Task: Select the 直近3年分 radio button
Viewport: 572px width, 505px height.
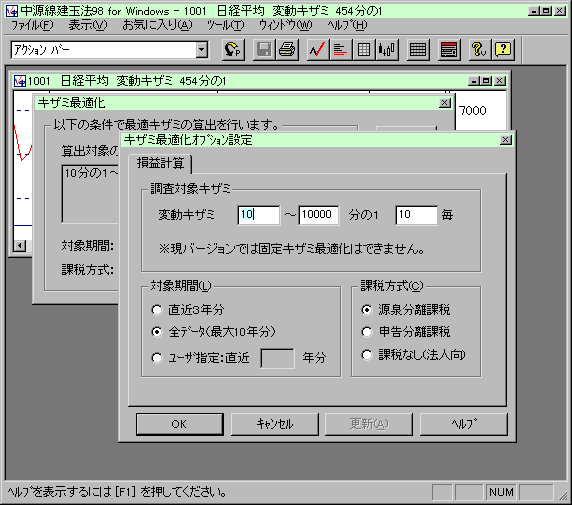Action: click(x=157, y=310)
